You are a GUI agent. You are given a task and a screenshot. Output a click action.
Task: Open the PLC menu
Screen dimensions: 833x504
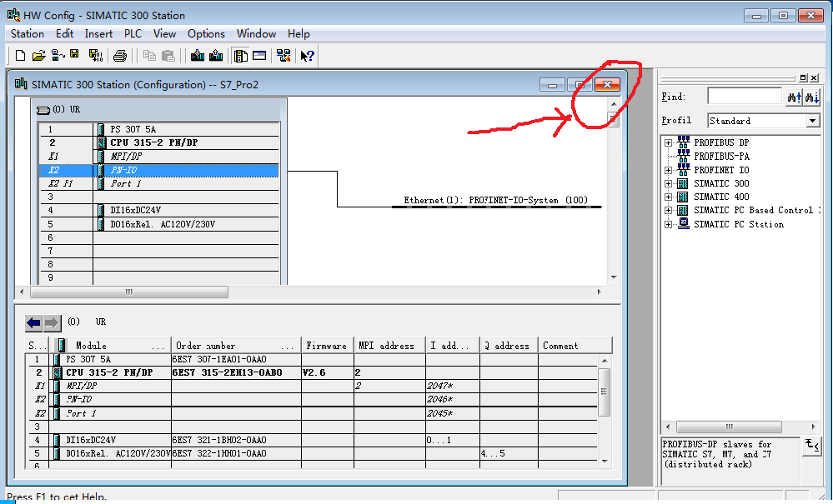point(132,33)
